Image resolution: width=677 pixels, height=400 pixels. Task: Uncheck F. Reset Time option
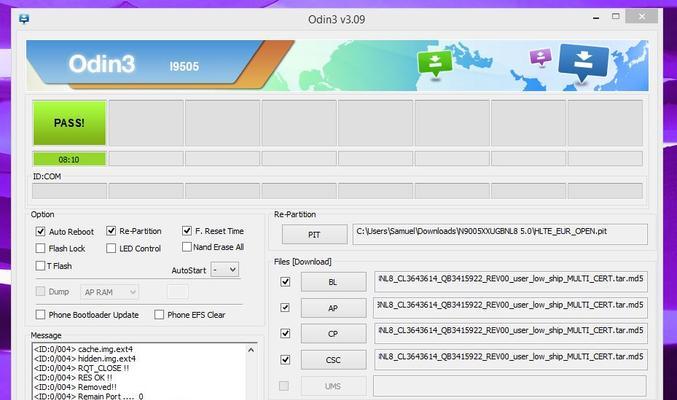click(187, 231)
